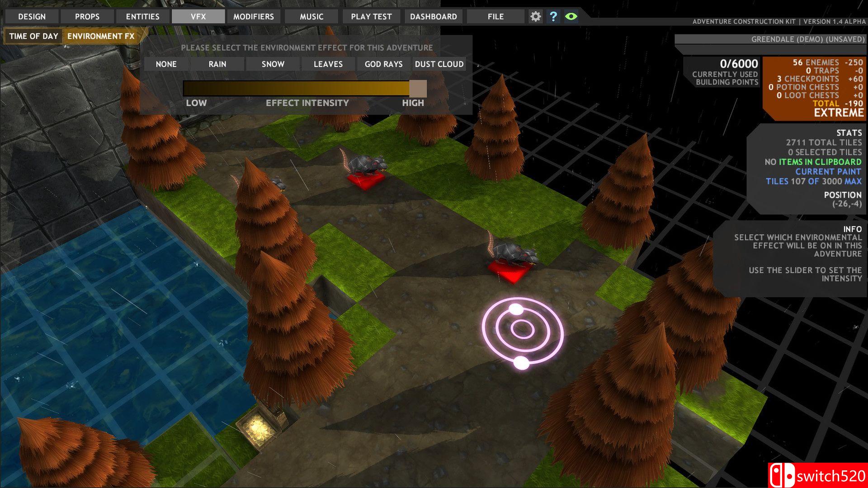
Task: Click the Switch logo watermark icon
Action: 782,476
